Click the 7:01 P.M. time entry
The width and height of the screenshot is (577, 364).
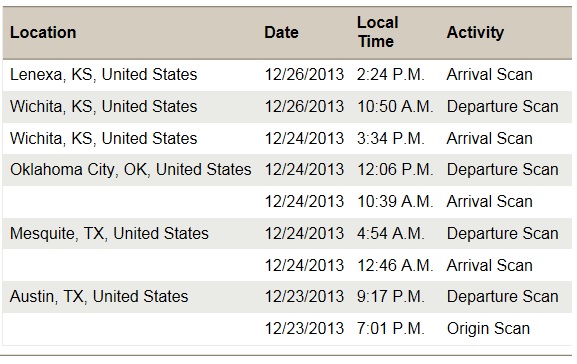tap(390, 329)
